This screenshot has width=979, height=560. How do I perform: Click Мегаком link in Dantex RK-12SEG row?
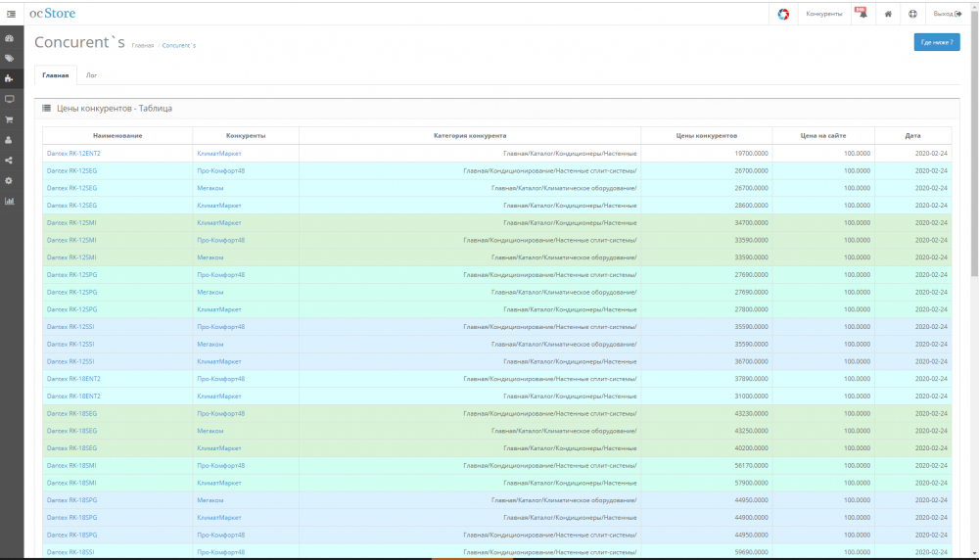point(210,188)
